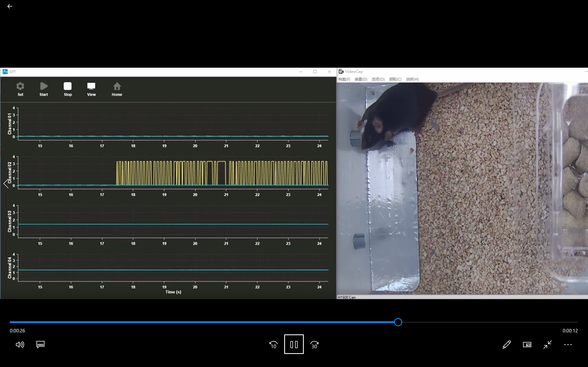Click the back arrow at top left
Screen dimensions: 588x367
point(10,6)
